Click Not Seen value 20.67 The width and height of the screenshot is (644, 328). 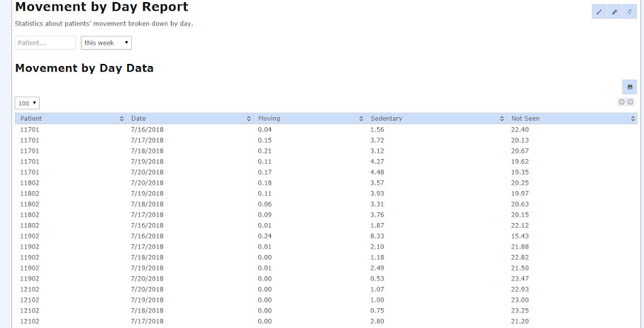tap(520, 151)
